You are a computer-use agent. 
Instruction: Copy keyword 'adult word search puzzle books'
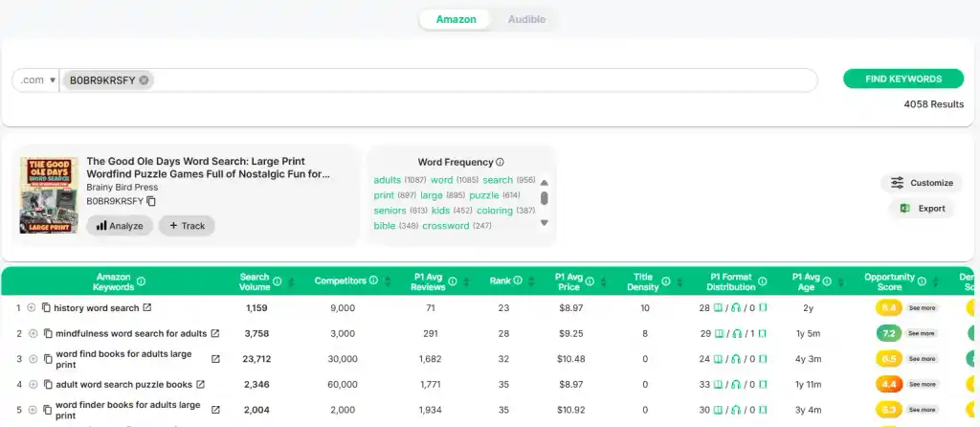48,385
